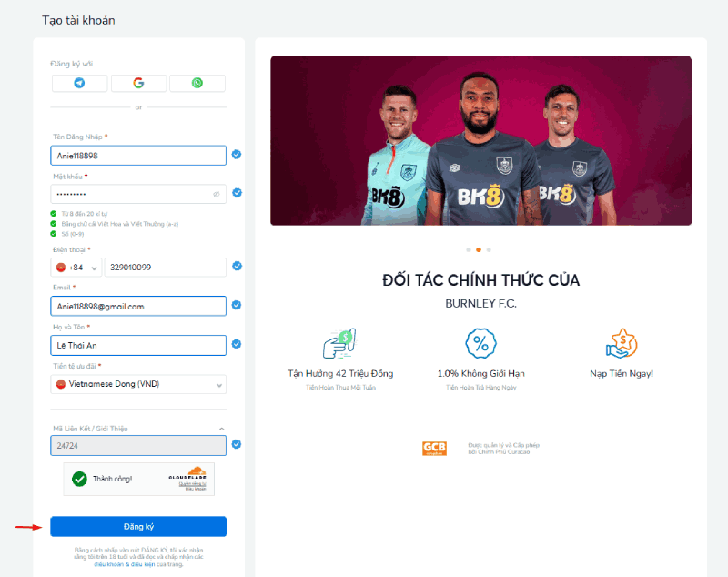Open Cloudflare privacy link in captcha widget
Viewport: 728px width, 577px height.
tap(192, 483)
